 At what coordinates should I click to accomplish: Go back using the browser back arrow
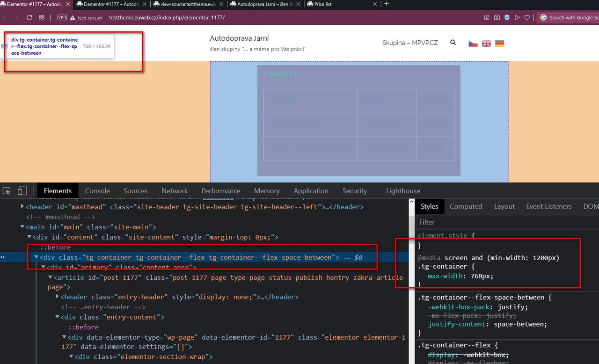(x=5, y=18)
